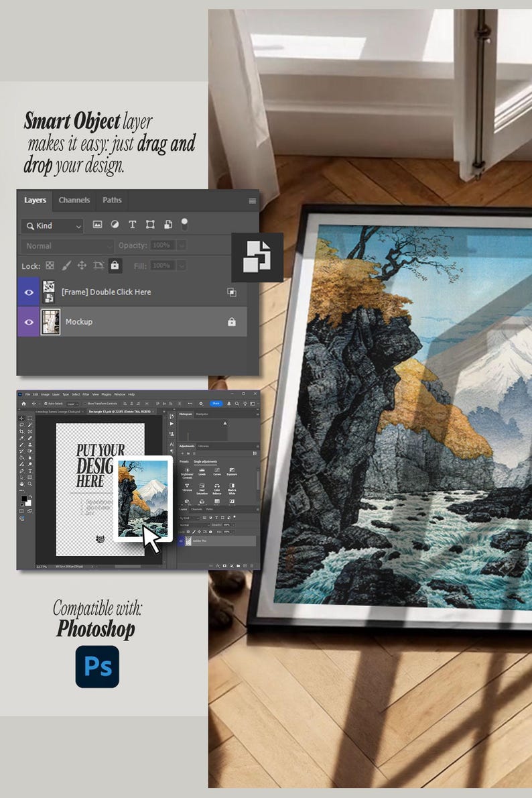
Task: Click the Fill 100% field in the large panel
Action: (x=162, y=266)
